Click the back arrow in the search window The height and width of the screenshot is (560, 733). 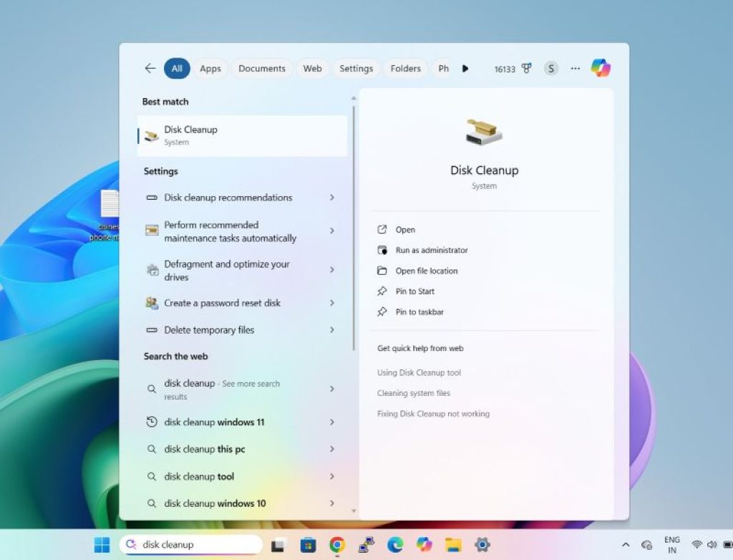(x=150, y=68)
